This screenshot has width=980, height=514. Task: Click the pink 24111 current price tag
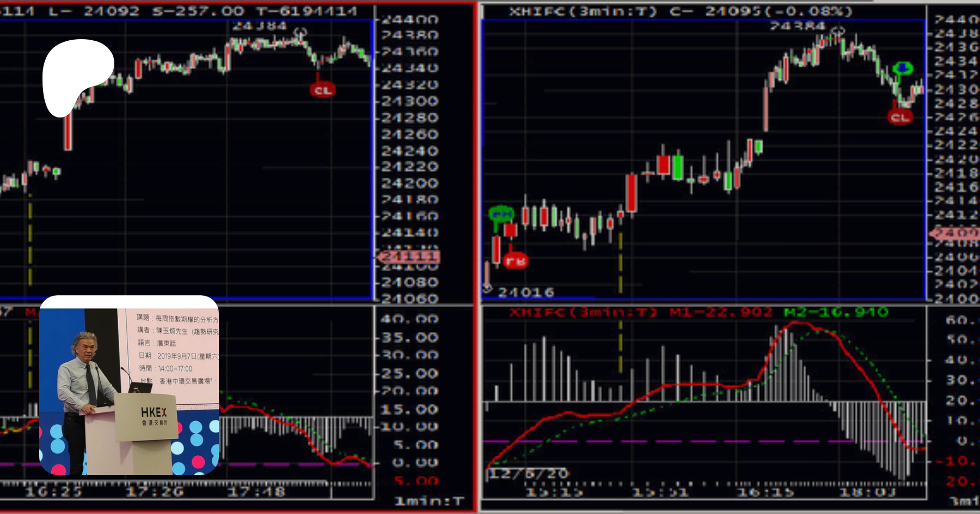(408, 257)
